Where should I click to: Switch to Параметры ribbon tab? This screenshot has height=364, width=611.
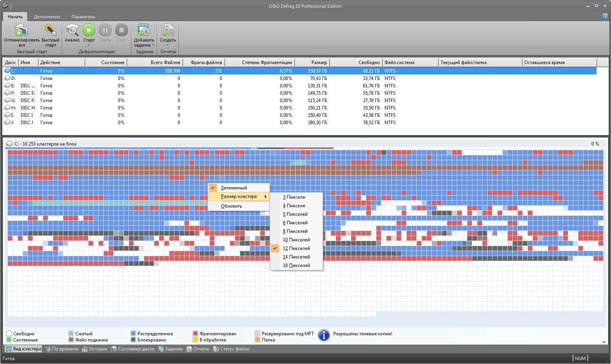click(83, 17)
